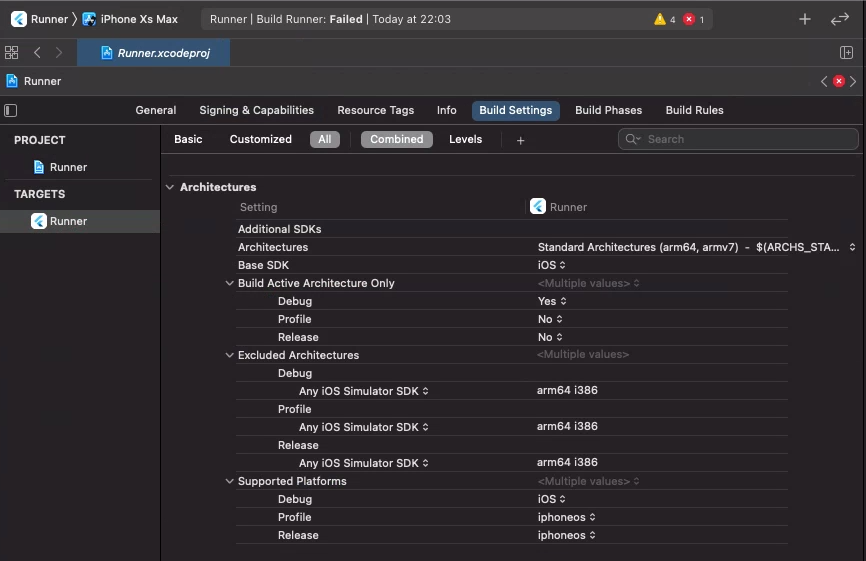866x561 pixels.
Task: Jump to the next issue
Action: [x=853, y=81]
